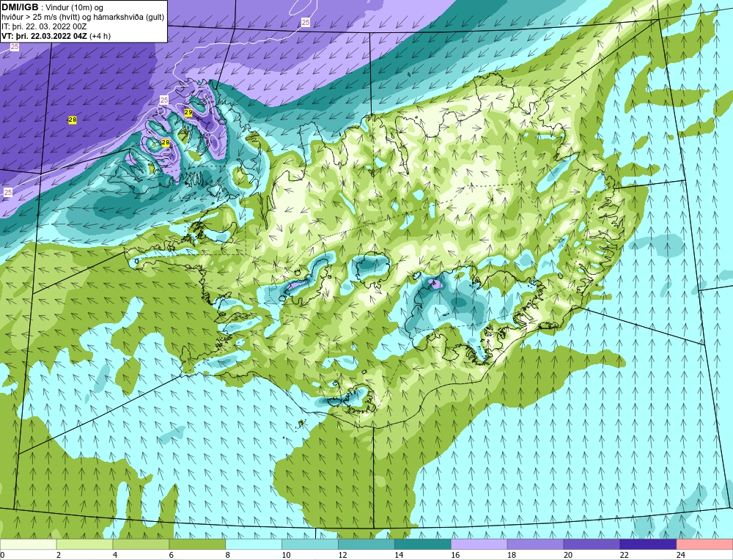Click the 'VT: þri. 22.03.2022 04Z (+4 h)' line
This screenshot has width=733, height=560.
pos(56,36)
